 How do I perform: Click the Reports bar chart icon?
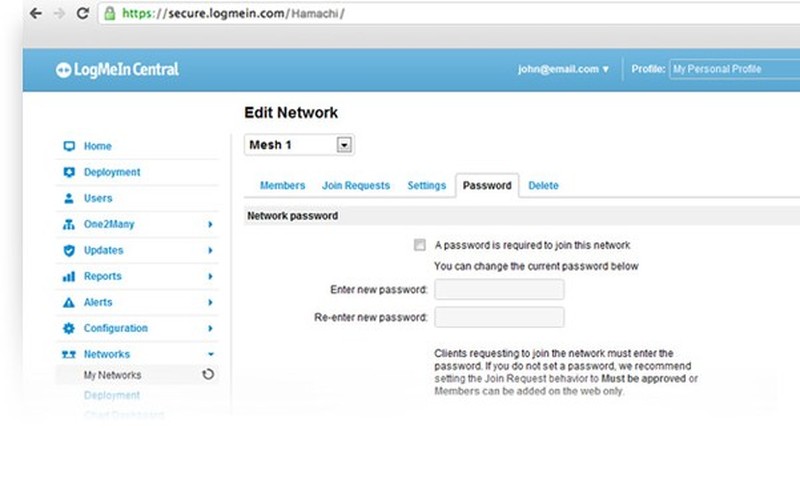(69, 276)
